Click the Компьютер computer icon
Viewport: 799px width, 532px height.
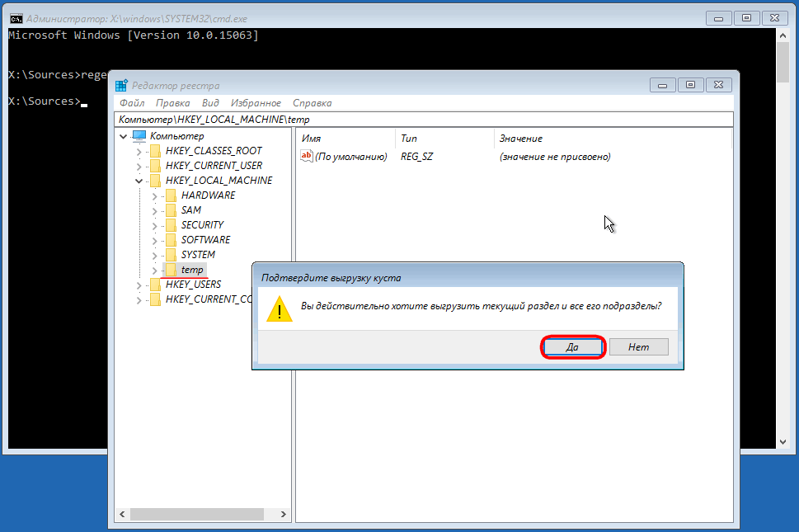139,135
